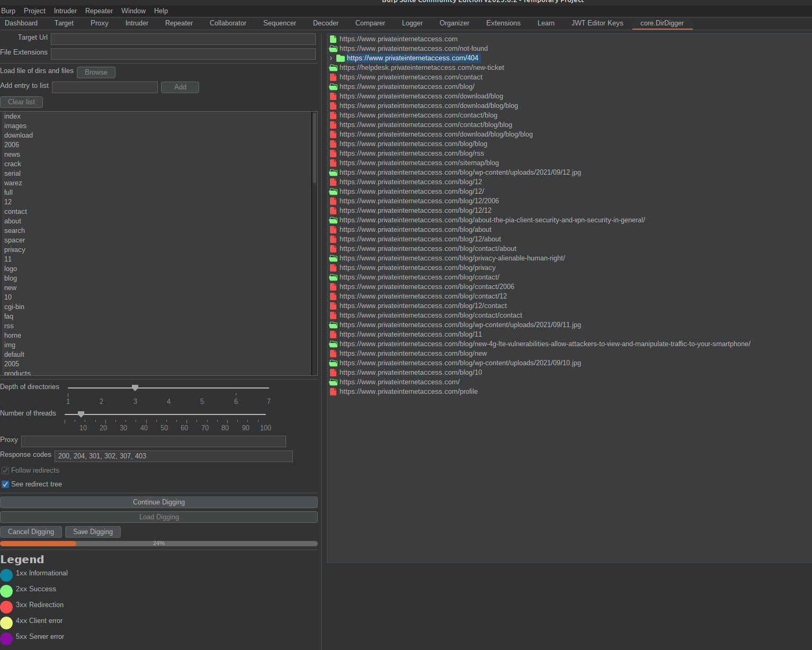Select the /blog/contact/about URL row

(428, 249)
